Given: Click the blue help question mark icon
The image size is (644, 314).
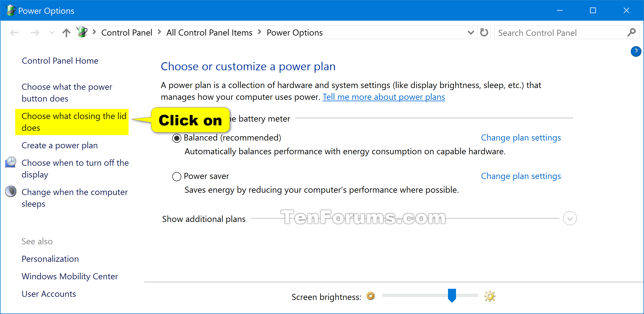Looking at the screenshot, I should point(636,52).
